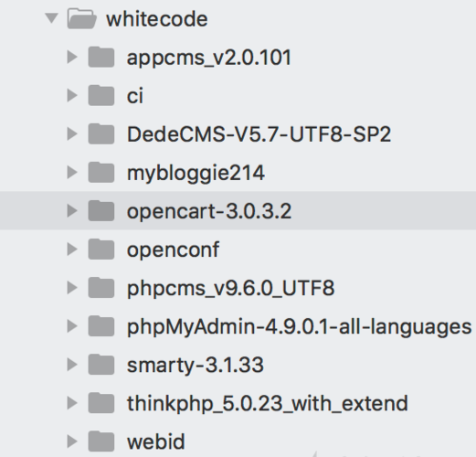Click the ci folder icon
Viewport: 476px width, 457px height.
click(x=101, y=95)
